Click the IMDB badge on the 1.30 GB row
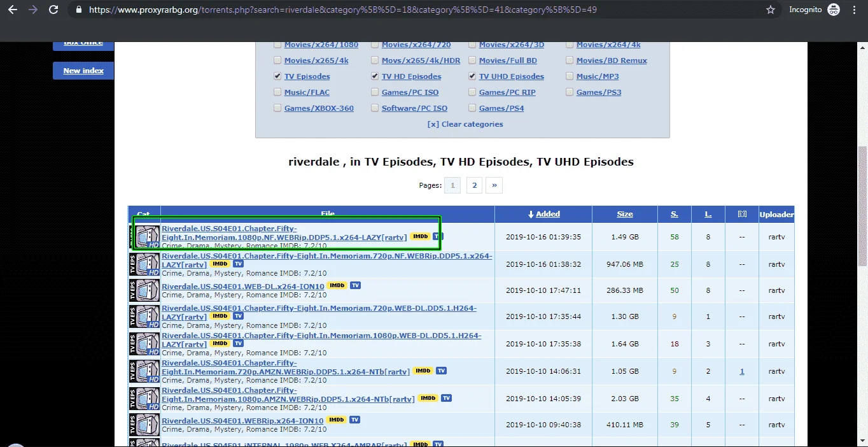Screen dimensions: 868x447 220,316
